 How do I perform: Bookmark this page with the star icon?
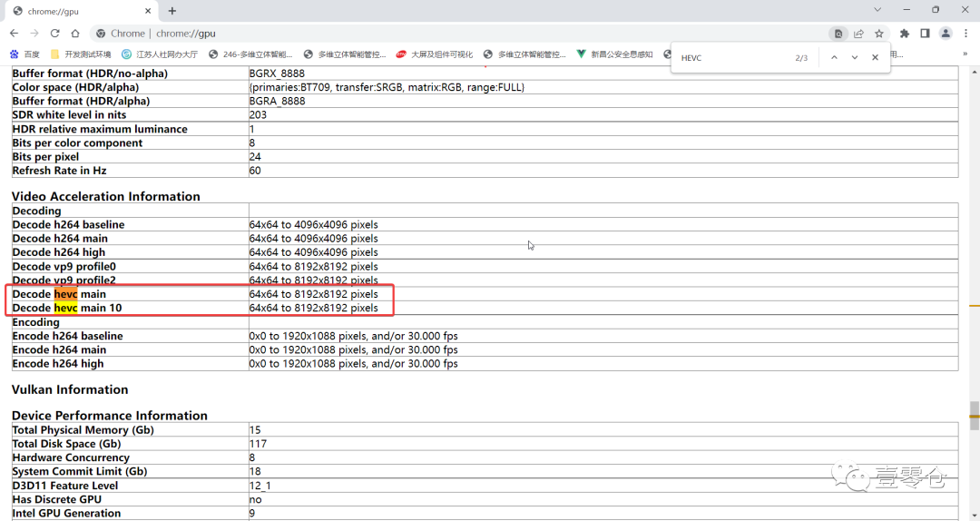point(878,34)
